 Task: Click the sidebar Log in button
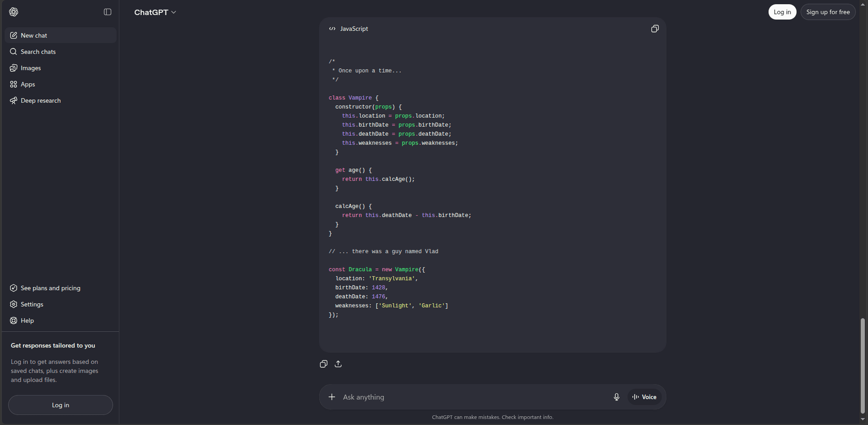click(x=60, y=405)
